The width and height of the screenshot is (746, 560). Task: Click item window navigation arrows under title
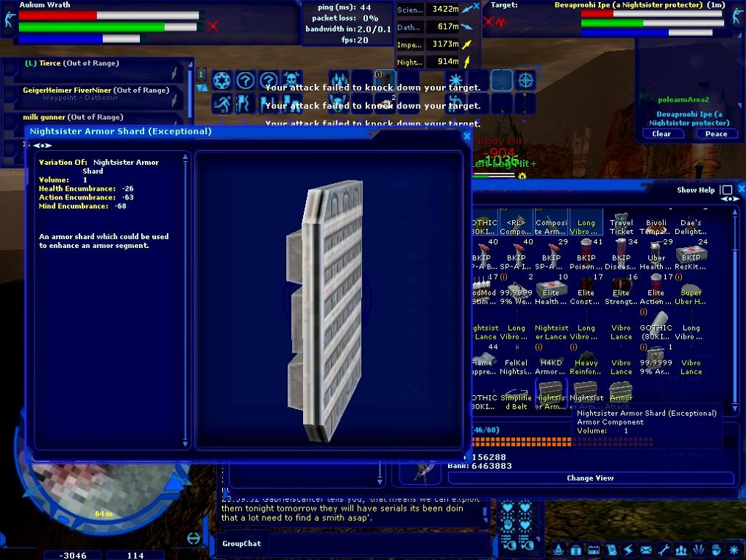(43, 145)
